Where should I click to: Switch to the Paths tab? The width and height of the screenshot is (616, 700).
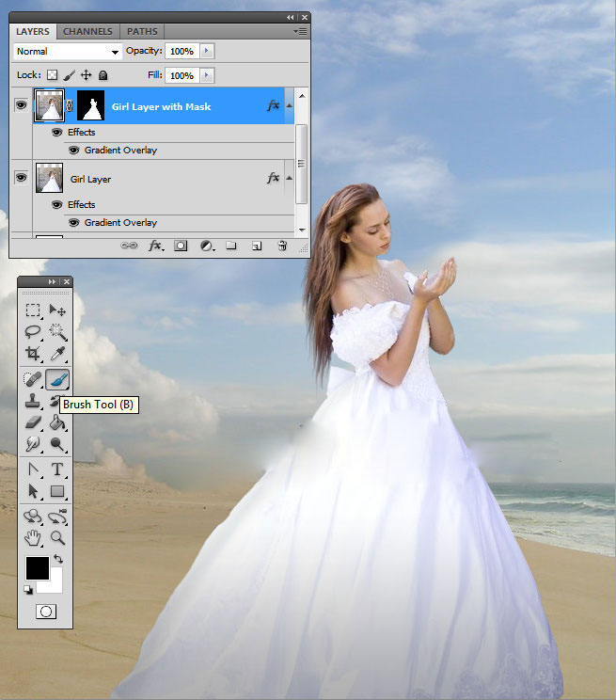click(142, 32)
